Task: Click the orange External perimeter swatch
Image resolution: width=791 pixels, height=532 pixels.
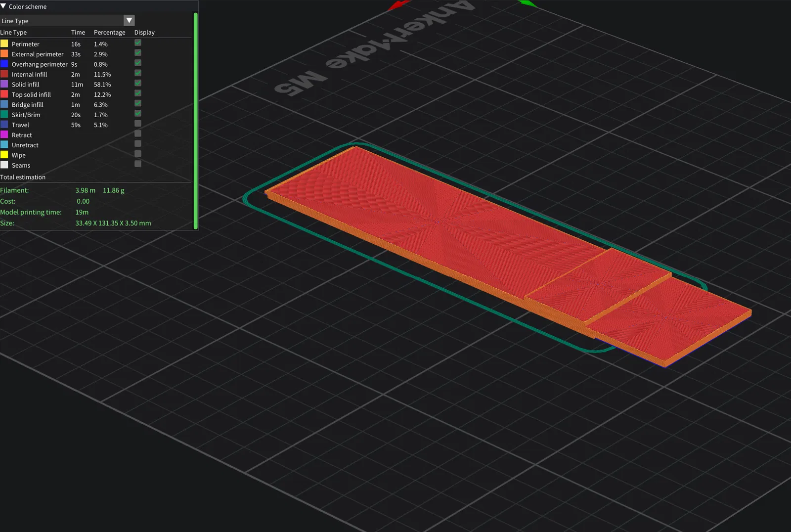Action: click(4, 54)
